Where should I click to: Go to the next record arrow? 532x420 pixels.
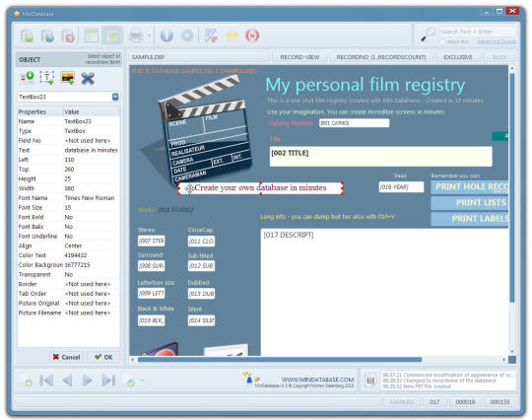coord(88,381)
